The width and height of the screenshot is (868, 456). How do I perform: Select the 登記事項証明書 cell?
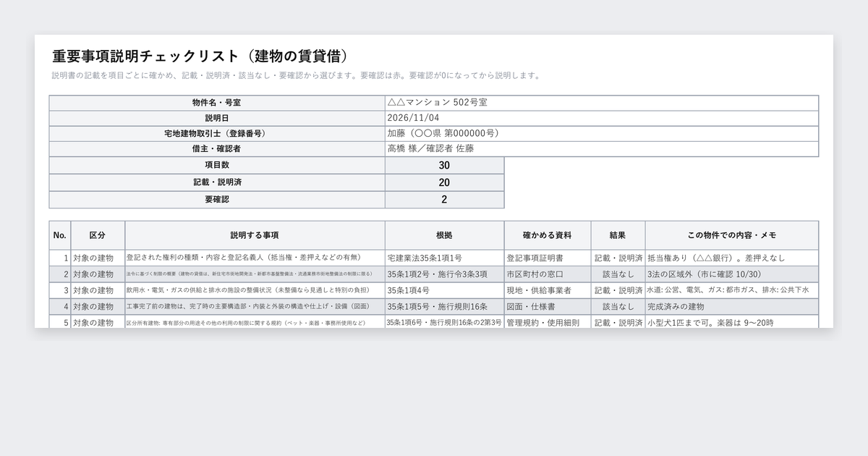click(548, 258)
